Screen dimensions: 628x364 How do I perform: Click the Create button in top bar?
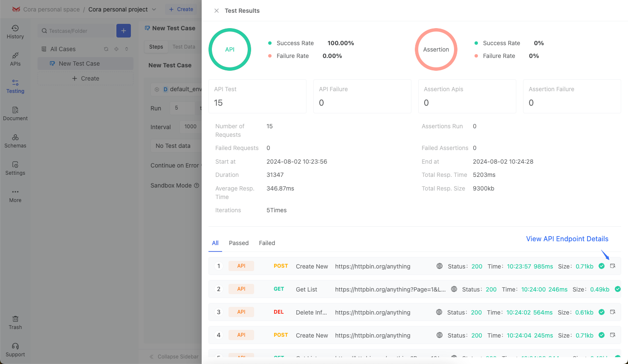pos(181,9)
